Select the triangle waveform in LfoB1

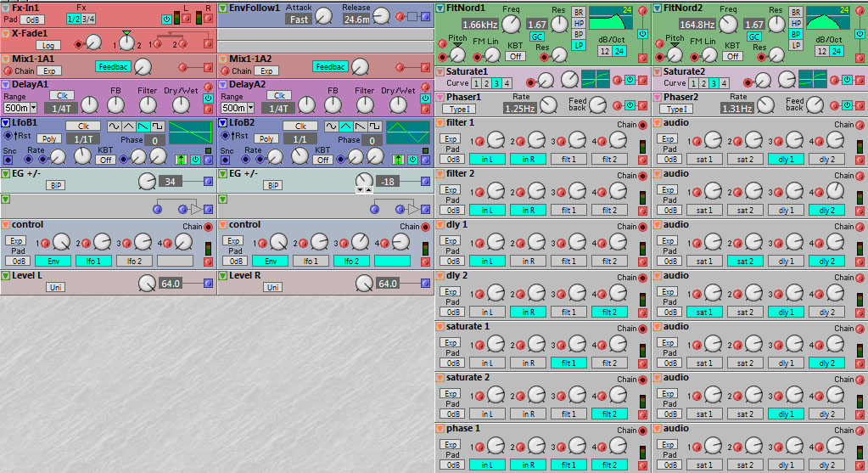click(x=128, y=127)
